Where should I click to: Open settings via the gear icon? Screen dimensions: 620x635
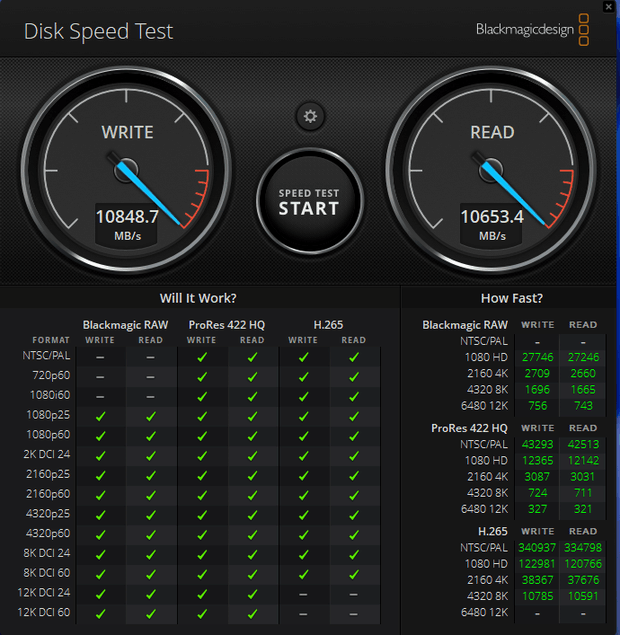click(x=310, y=117)
